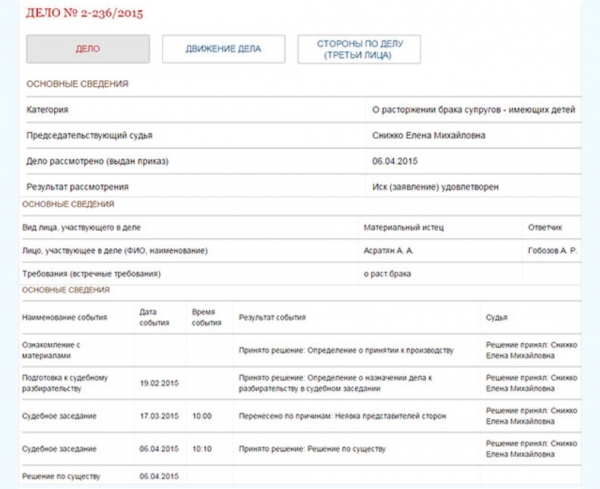Click the event date 19.02.2015

pyautogui.click(x=158, y=383)
